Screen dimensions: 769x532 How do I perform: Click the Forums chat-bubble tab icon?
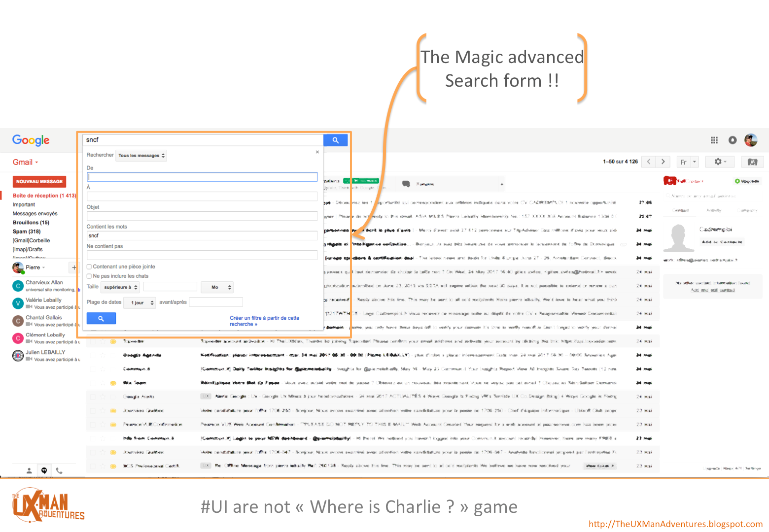click(x=406, y=184)
